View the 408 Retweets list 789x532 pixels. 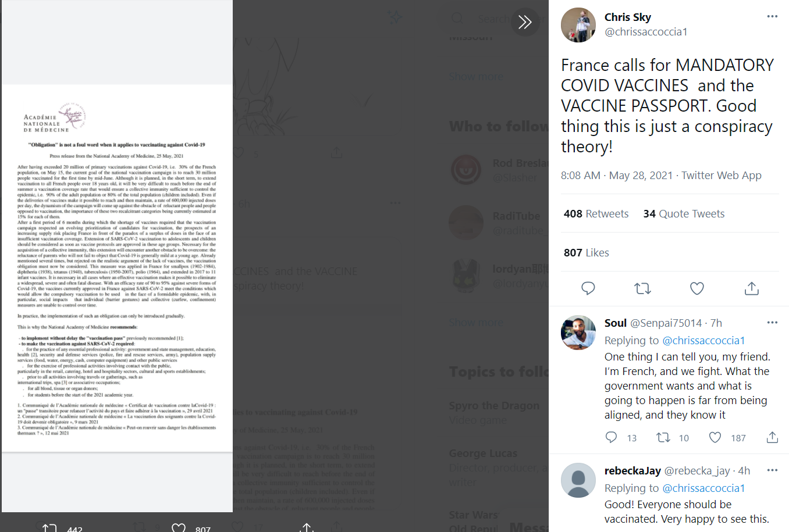coord(596,214)
